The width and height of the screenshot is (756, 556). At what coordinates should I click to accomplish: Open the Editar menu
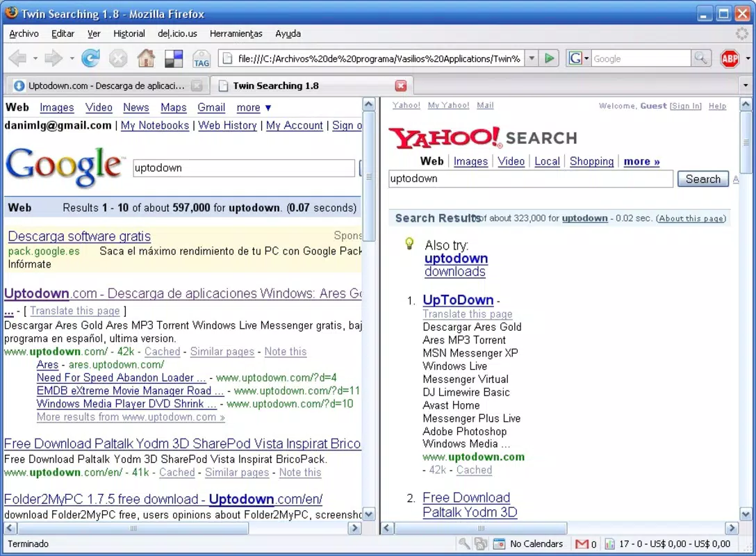coord(63,33)
